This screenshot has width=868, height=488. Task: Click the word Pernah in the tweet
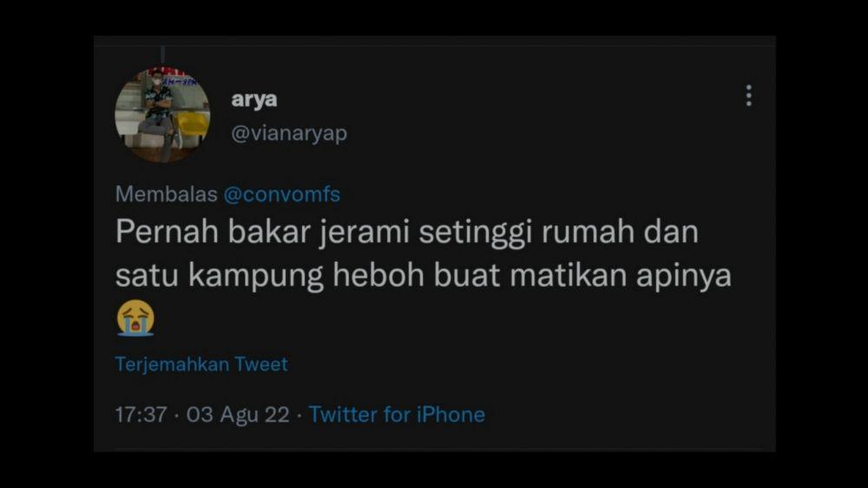(x=168, y=232)
